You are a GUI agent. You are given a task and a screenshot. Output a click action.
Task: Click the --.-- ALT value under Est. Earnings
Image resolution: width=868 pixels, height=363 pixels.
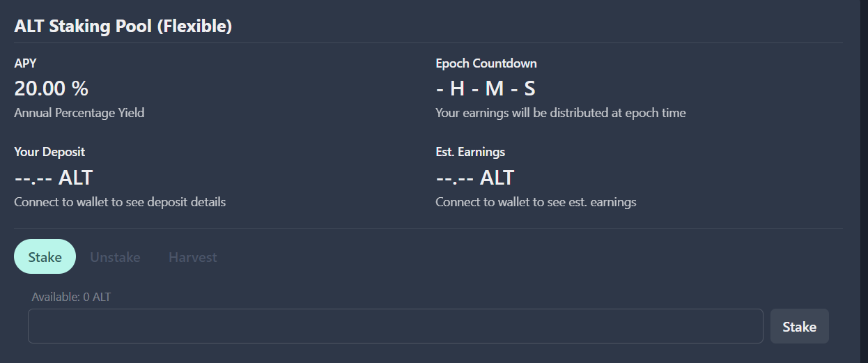[475, 177]
